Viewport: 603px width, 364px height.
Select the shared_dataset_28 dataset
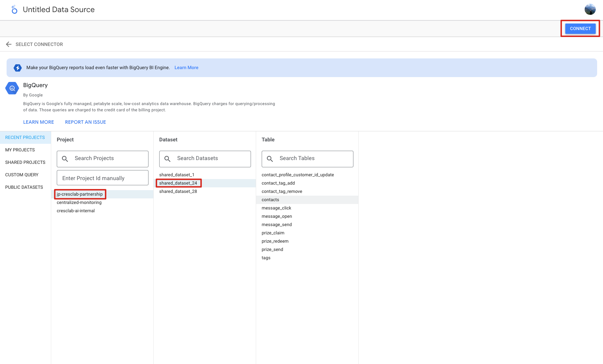(205, 192)
